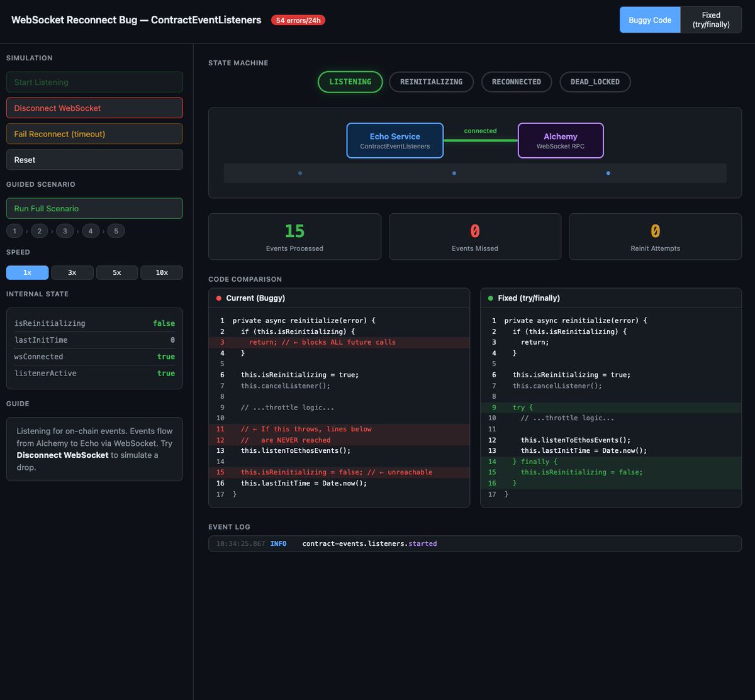Click the Fixed (try/finally) code panel title
The image size is (755, 700).
(x=528, y=298)
